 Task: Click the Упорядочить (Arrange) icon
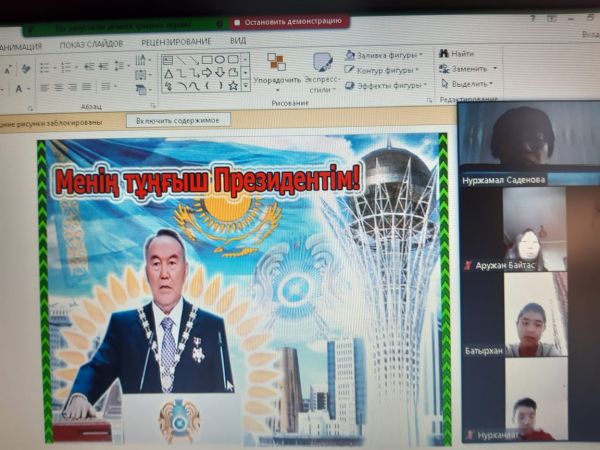[x=276, y=63]
